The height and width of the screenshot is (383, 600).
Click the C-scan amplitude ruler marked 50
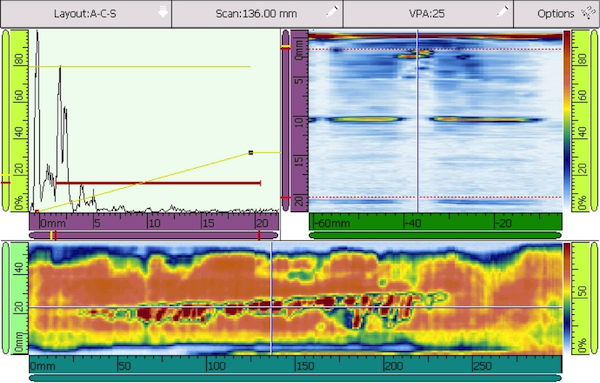(x=580, y=298)
